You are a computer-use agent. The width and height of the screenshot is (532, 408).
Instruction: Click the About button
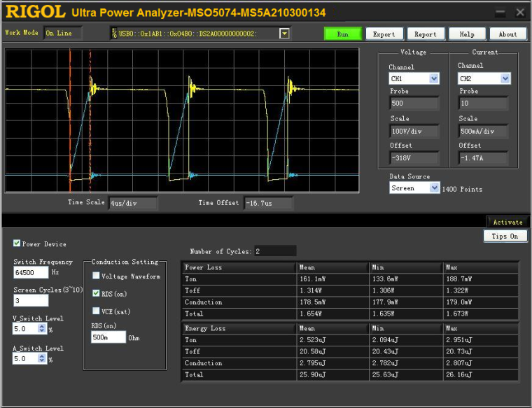(x=507, y=34)
